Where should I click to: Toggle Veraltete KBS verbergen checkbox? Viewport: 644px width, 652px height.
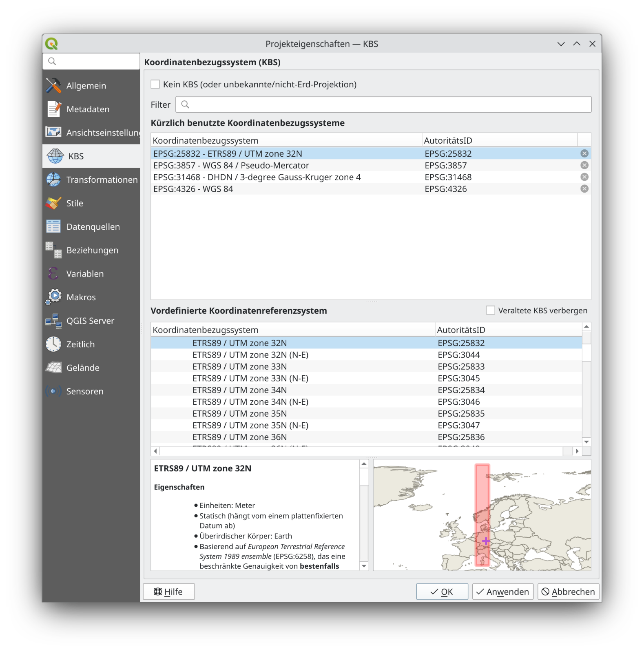point(491,310)
